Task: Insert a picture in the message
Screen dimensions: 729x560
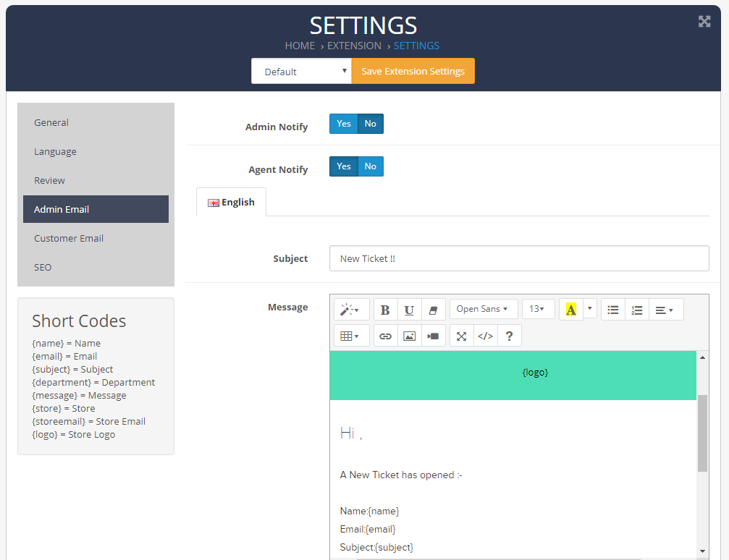Action: [409, 336]
